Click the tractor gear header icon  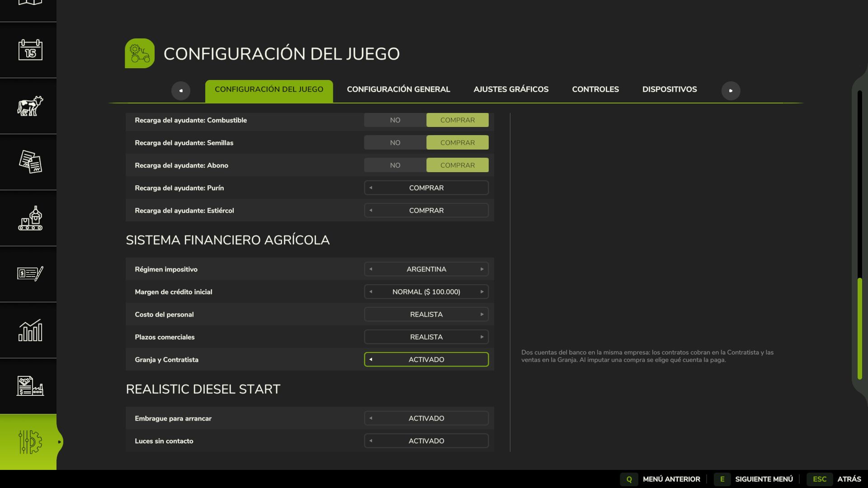point(140,53)
